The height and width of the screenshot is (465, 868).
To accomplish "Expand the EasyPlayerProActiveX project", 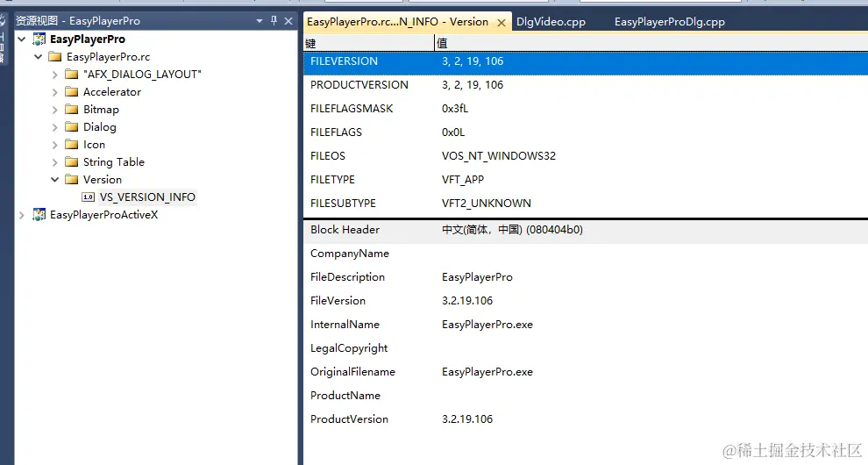I will tap(22, 215).
